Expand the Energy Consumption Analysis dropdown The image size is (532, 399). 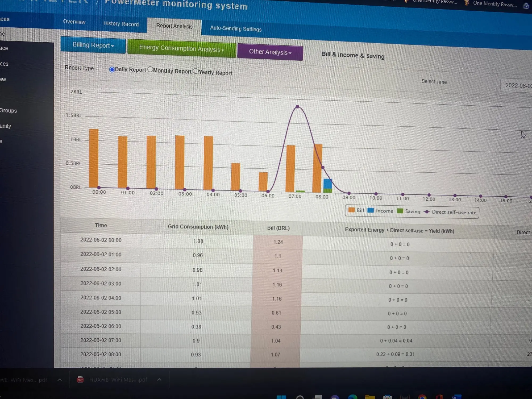click(181, 48)
